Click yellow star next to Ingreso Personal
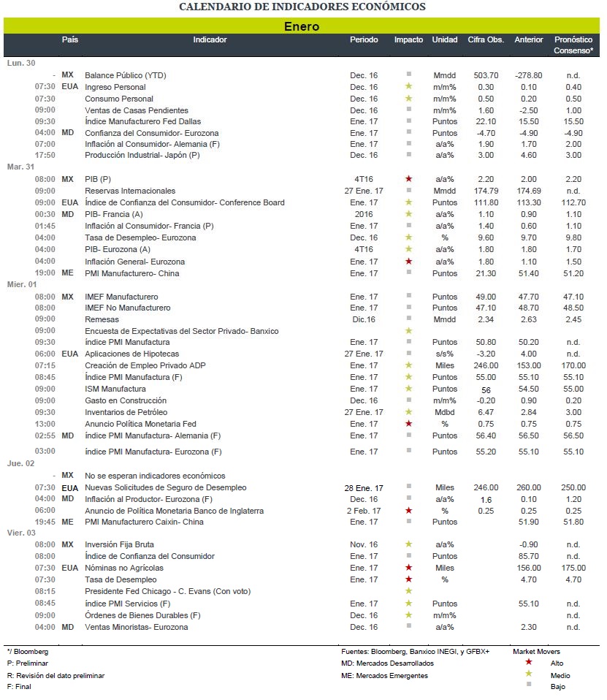 (408, 86)
